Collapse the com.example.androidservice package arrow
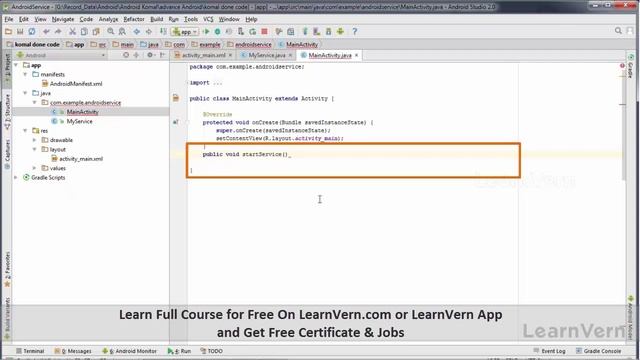Image resolution: width=640 pixels, height=360 pixels. point(35,102)
